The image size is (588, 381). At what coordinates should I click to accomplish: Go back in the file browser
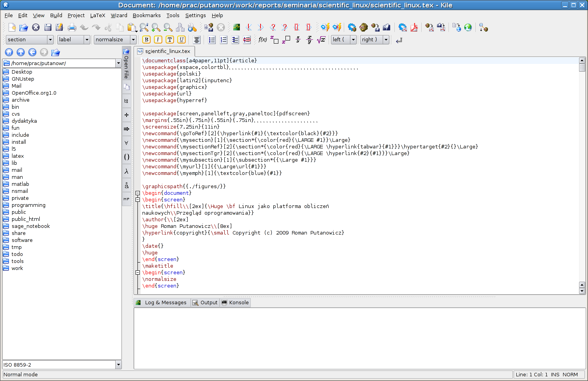click(32, 52)
